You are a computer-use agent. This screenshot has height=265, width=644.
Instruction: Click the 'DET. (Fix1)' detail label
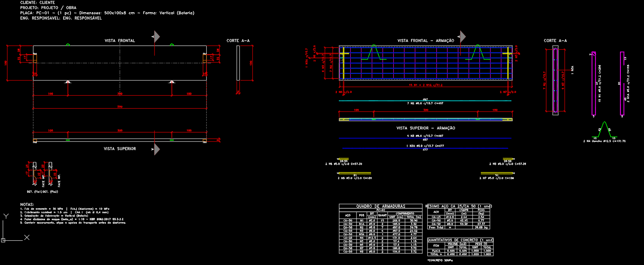pyautogui.click(x=34, y=192)
